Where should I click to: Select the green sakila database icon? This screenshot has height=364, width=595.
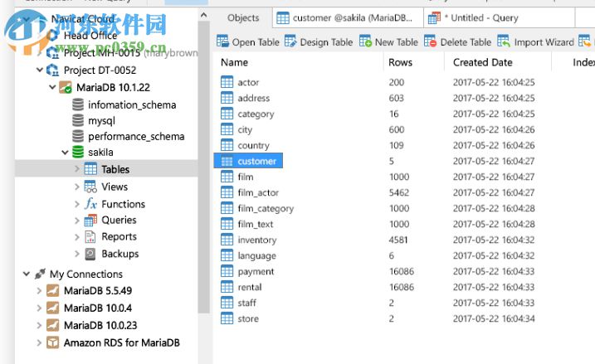click(x=78, y=152)
